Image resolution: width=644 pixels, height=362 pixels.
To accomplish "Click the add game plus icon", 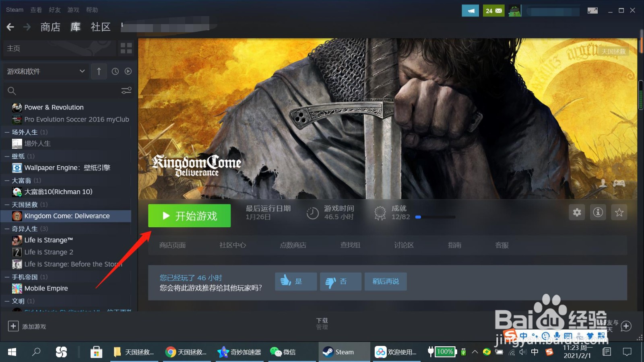I will tap(13, 326).
